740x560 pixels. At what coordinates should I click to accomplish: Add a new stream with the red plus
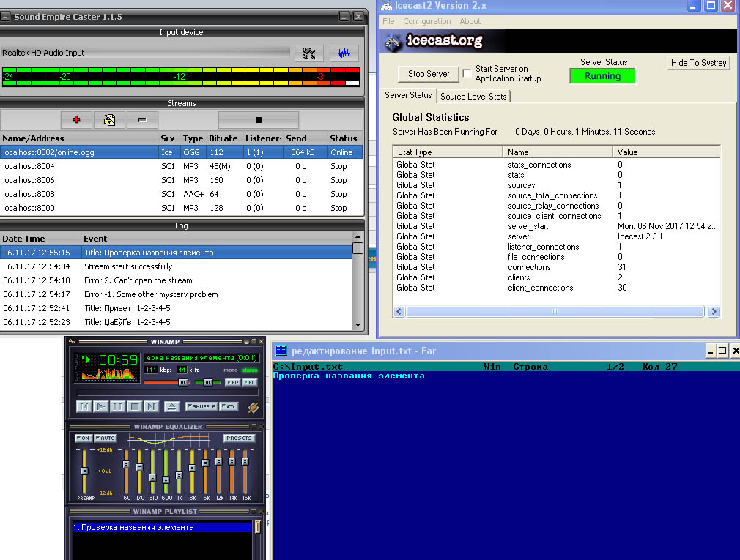pyautogui.click(x=76, y=120)
